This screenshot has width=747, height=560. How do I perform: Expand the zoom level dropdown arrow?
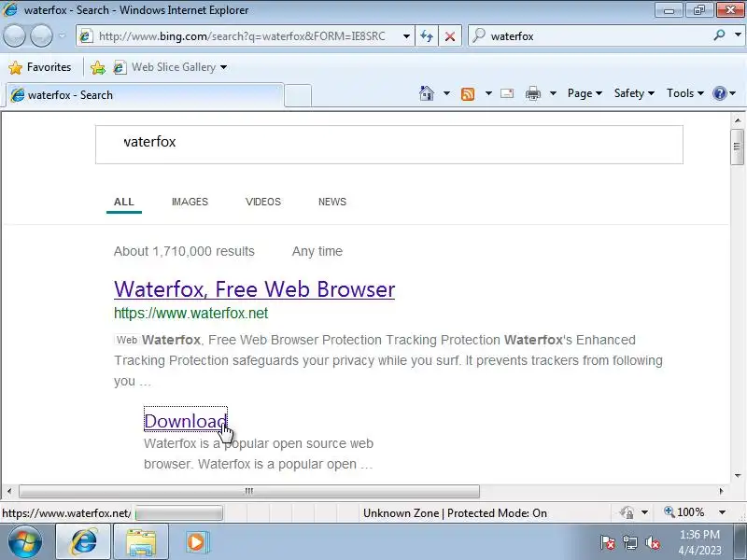tap(722, 512)
